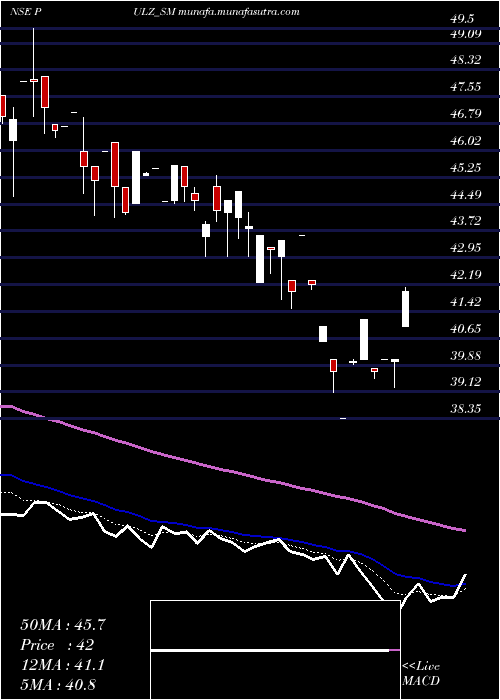500x700 pixels.
Task: Click the 40.65 price level label
Action: tap(465, 329)
